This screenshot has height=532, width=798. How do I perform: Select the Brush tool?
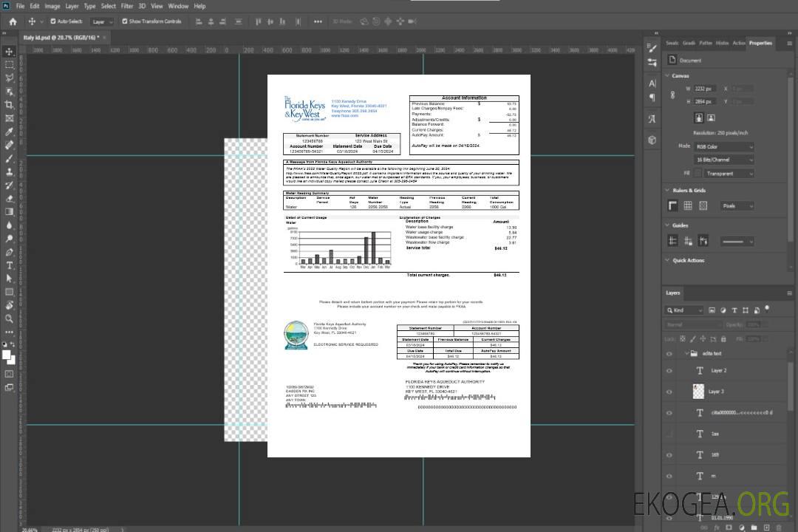9,158
